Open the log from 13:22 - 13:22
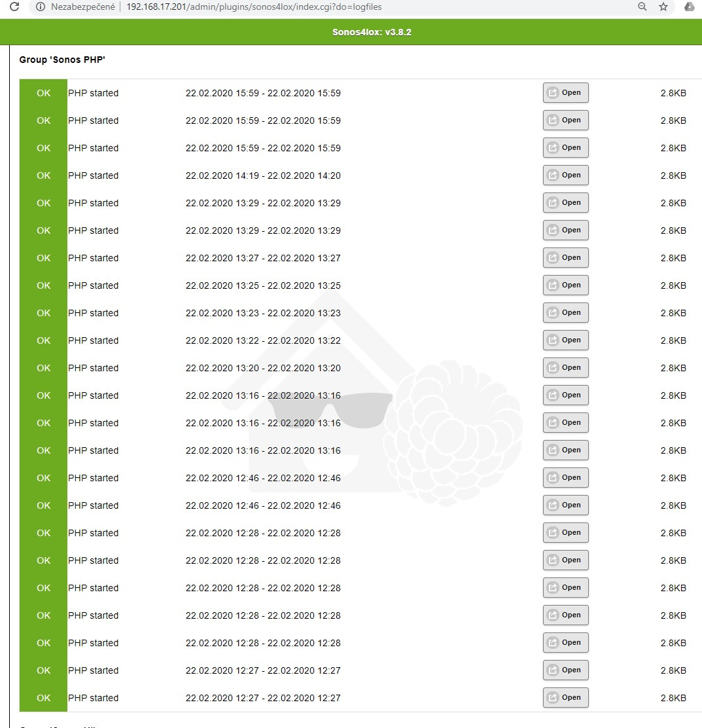The image size is (702, 728). (x=565, y=340)
